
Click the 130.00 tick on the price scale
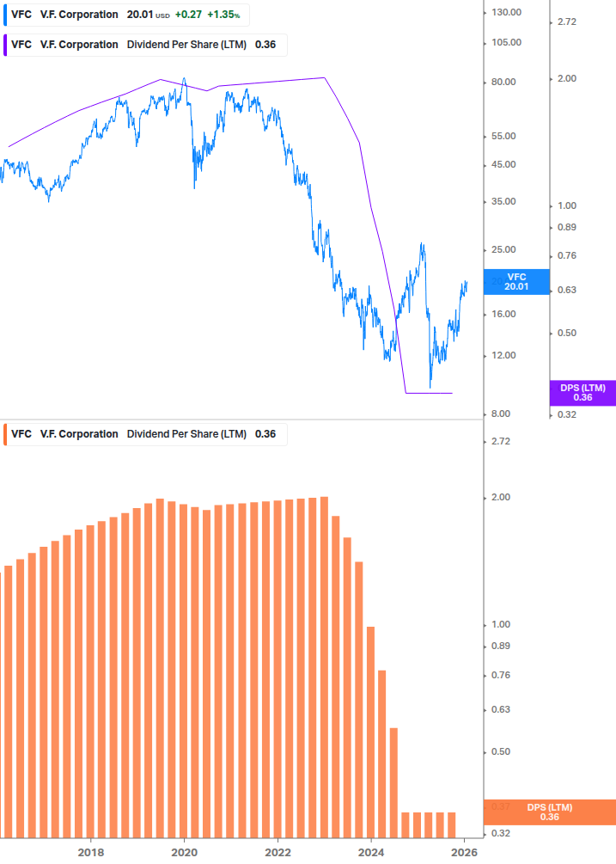click(506, 12)
